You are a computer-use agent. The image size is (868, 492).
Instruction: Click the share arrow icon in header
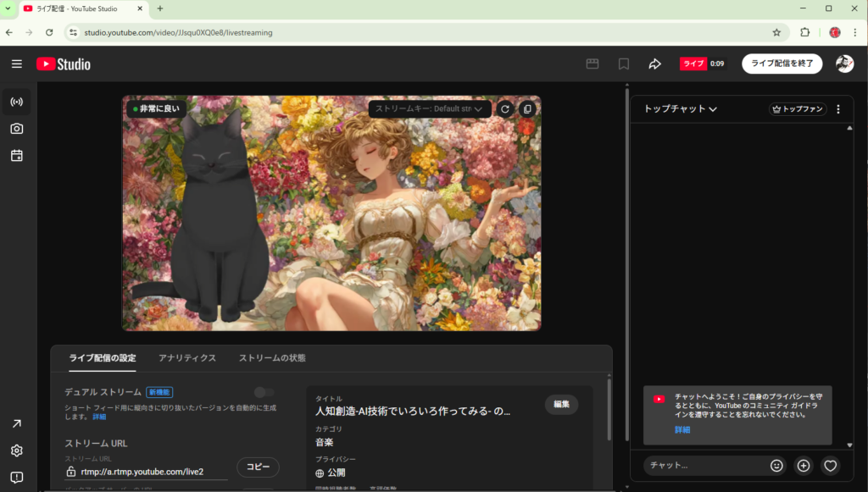pyautogui.click(x=654, y=64)
